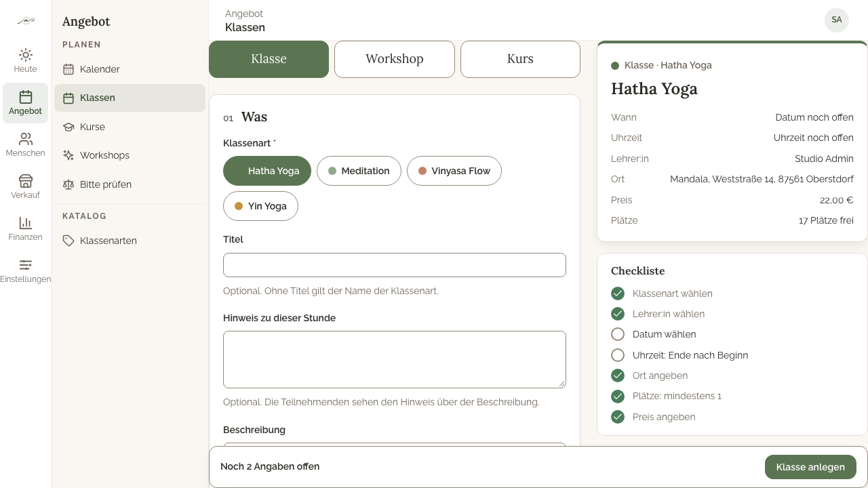This screenshot has height=488, width=868.
Task: Choose Vinyasa Flow class type
Action: pyautogui.click(x=454, y=171)
